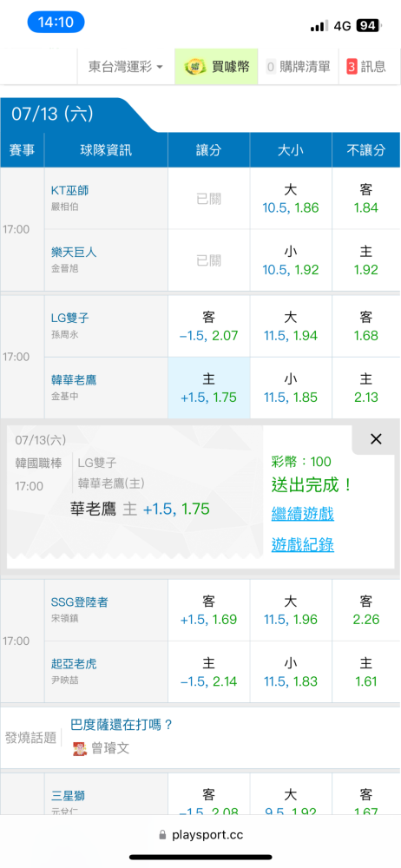Open the red 3 messages badge
Screen dimensions: 401x868
352,67
